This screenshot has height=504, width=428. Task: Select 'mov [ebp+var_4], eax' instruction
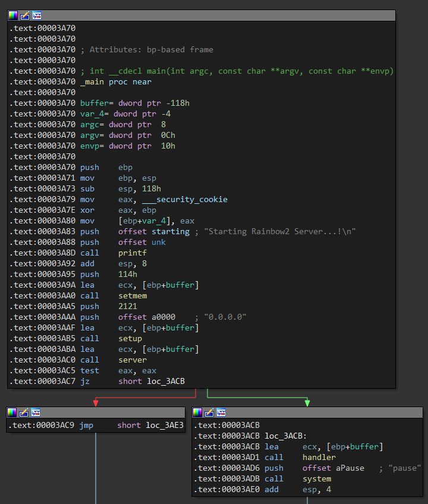pos(137,221)
